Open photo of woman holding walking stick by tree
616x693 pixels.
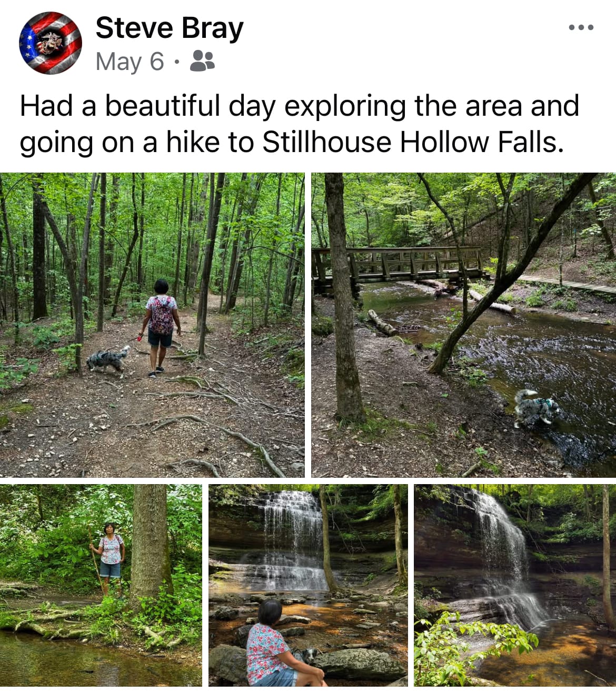click(101, 585)
